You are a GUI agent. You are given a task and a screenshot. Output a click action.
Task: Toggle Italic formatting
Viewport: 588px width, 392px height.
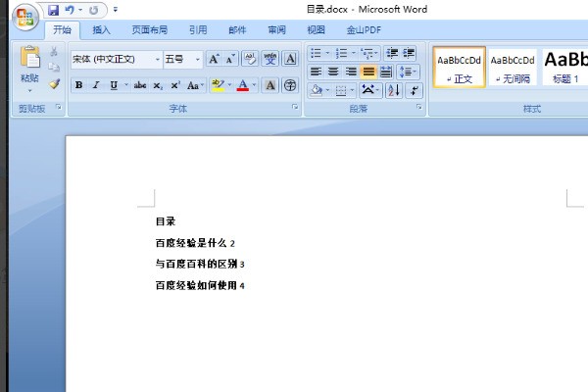pyautogui.click(x=96, y=85)
